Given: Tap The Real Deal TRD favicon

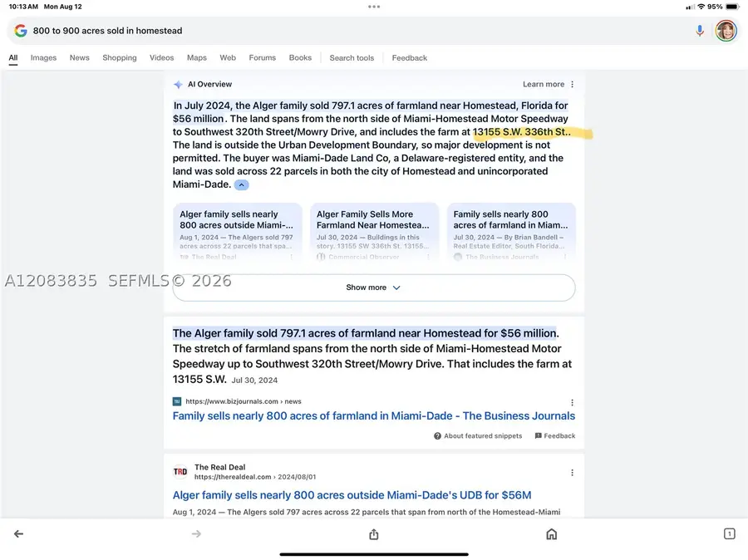Looking at the screenshot, I should pyautogui.click(x=180, y=472).
